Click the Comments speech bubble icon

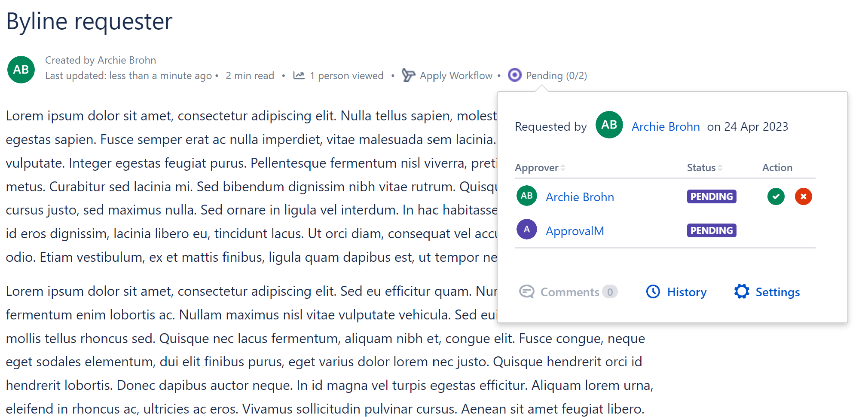tap(526, 292)
